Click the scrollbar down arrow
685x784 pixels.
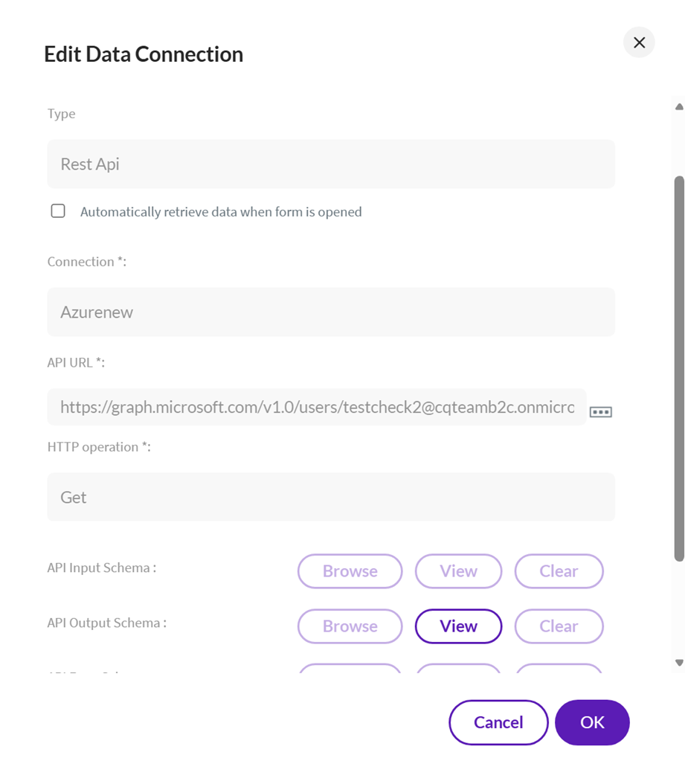point(678,662)
